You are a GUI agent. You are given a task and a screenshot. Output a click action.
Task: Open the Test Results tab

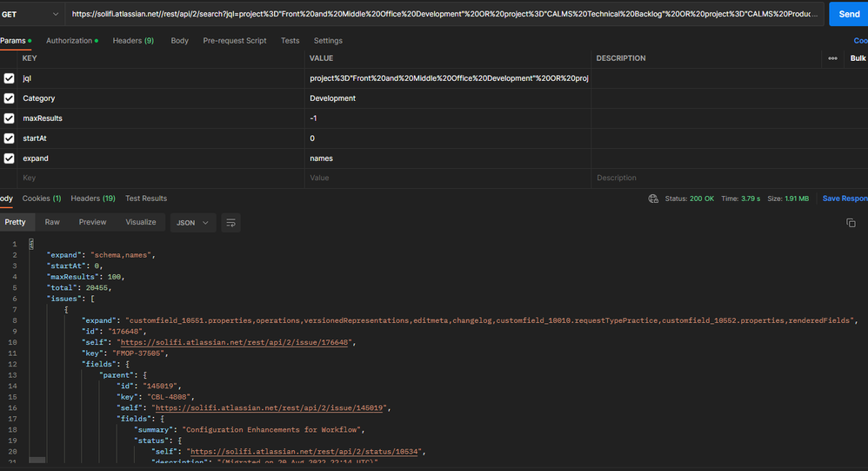(x=146, y=198)
